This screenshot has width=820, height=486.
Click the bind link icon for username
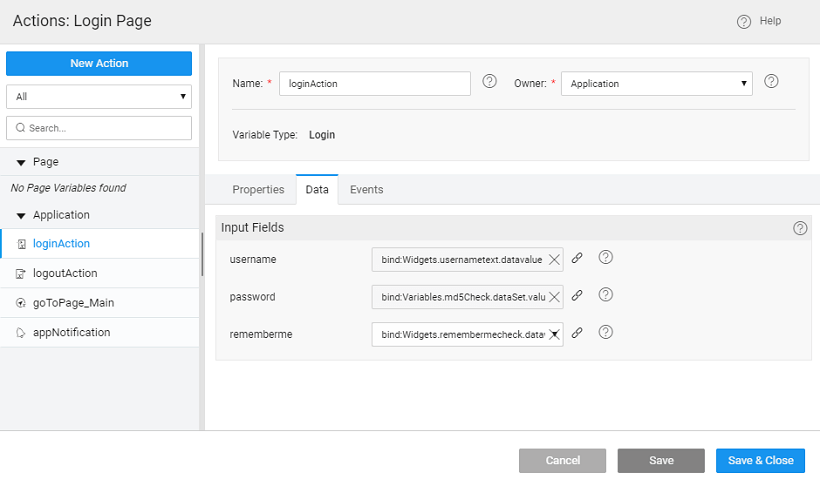577,258
